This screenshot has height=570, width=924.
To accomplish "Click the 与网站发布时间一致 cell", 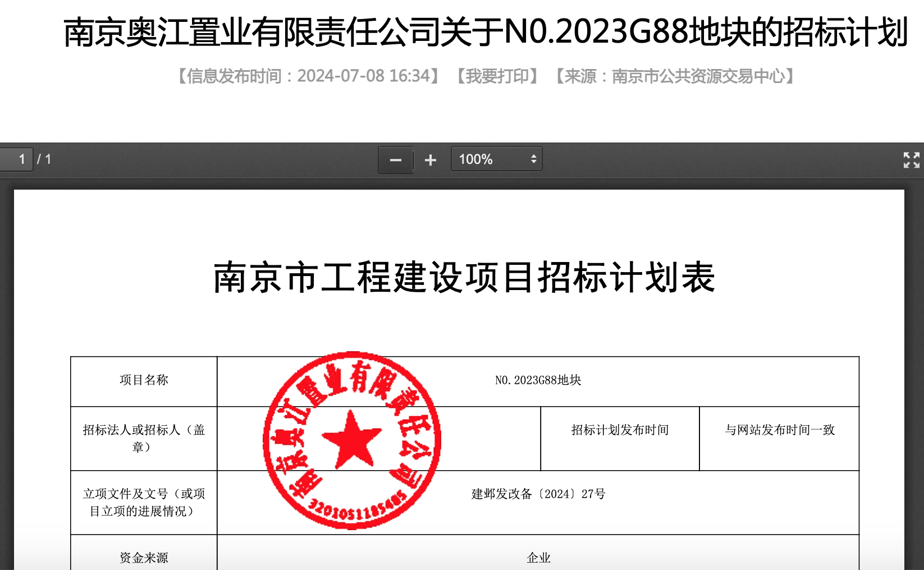I will click(779, 439).
